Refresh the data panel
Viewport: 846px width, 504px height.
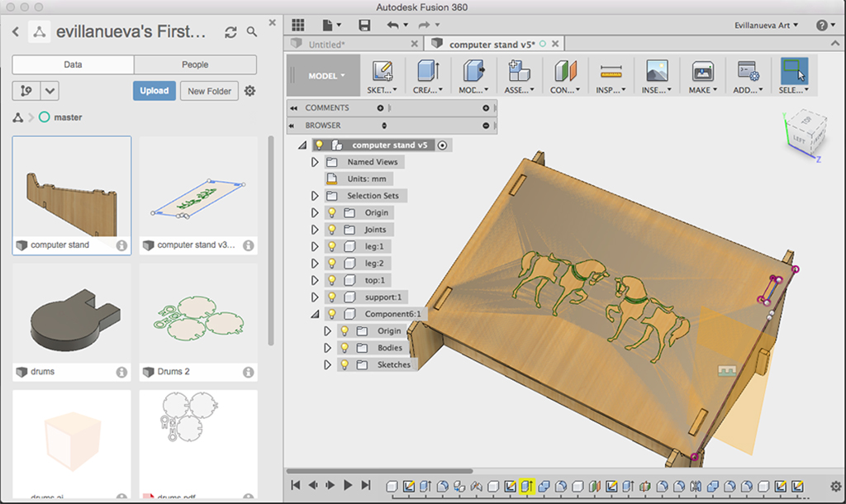click(231, 32)
